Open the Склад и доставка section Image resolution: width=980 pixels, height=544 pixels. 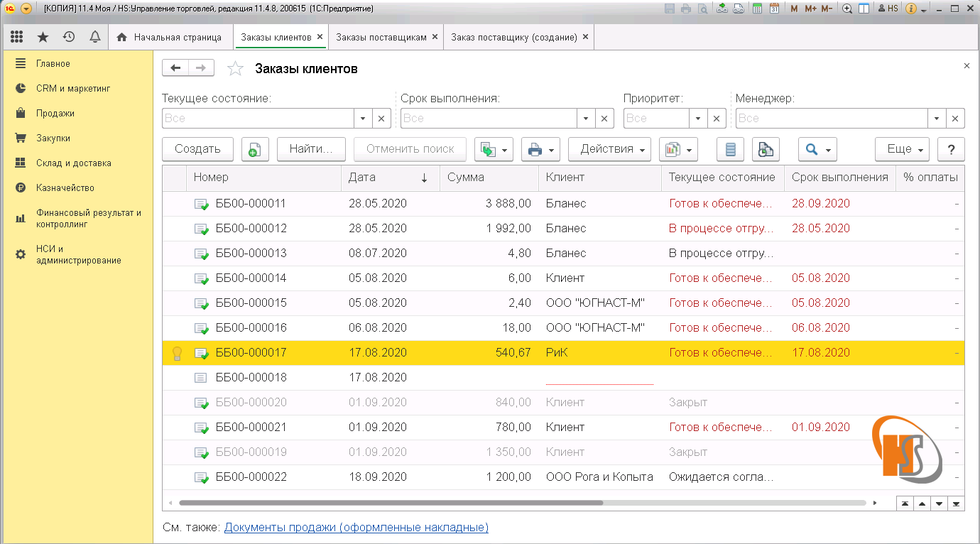[78, 163]
